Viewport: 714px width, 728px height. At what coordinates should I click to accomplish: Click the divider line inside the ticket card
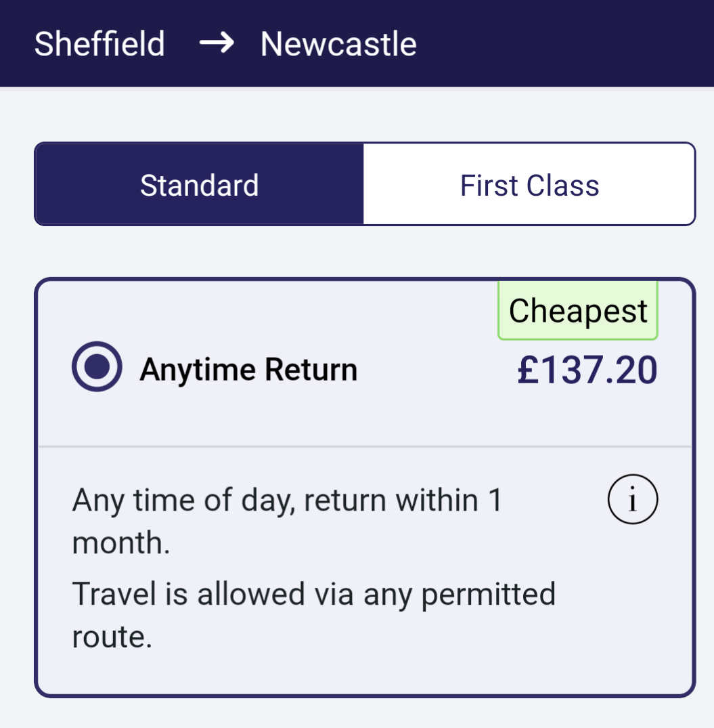click(x=365, y=447)
